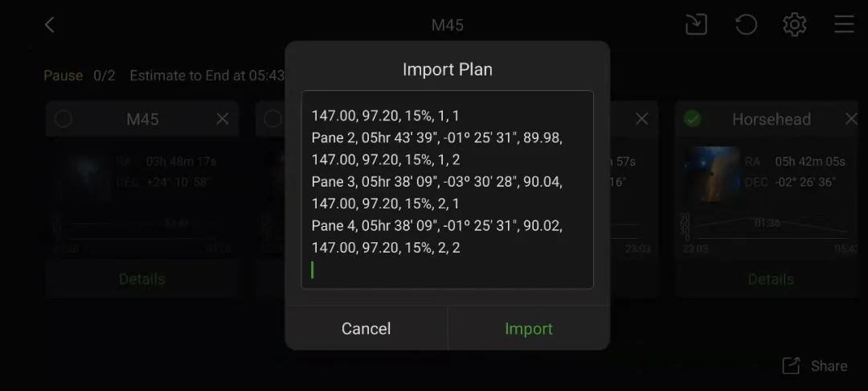Open Details for the M45 target
868x391 pixels.
tap(141, 279)
